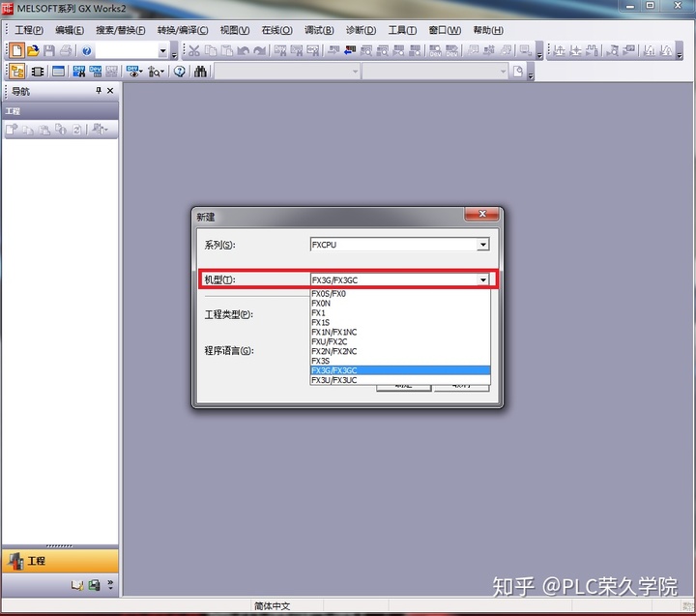The width and height of the screenshot is (696, 616).
Task: Open the 在线(O) menu
Action: (x=277, y=30)
